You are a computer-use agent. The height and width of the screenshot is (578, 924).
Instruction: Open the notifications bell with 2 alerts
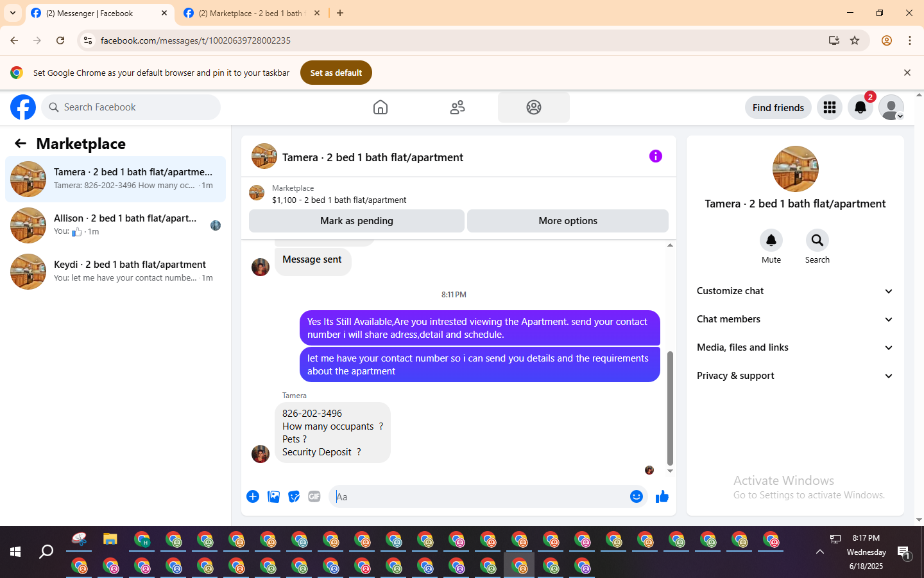click(x=860, y=107)
